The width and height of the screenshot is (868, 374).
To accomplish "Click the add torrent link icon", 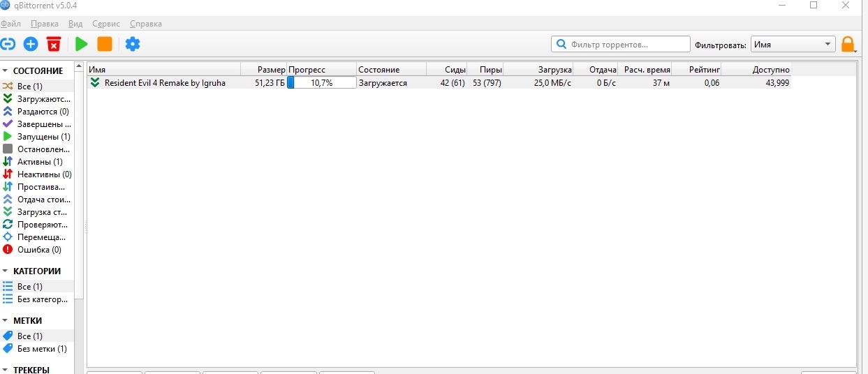I will coord(8,45).
